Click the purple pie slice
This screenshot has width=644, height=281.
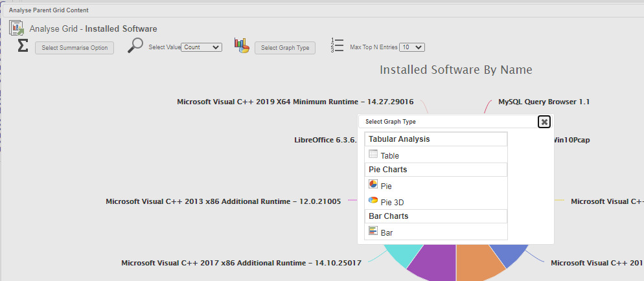tap(434, 262)
